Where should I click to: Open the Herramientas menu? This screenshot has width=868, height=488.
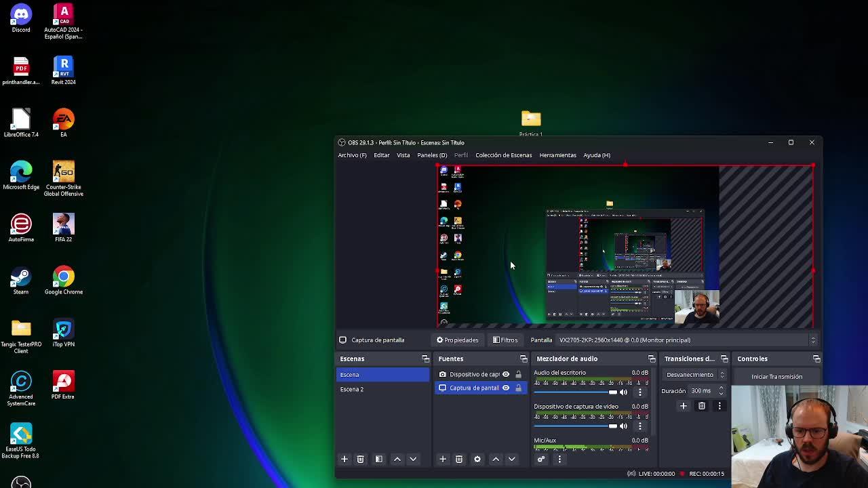(557, 155)
